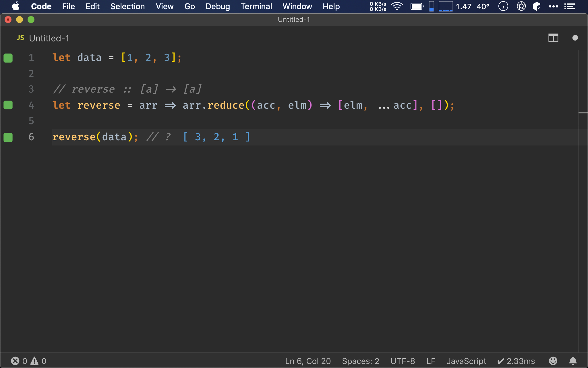Click the 40° temperature reading
This screenshot has width=588, height=368.
483,6
